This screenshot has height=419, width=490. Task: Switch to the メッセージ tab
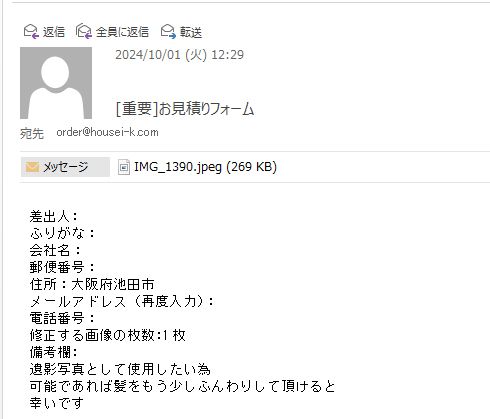(65, 167)
